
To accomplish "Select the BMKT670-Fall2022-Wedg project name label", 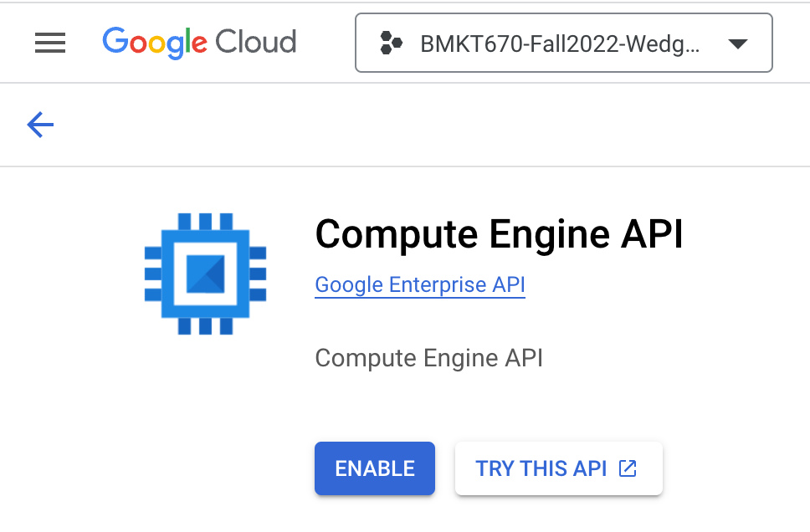I will (561, 42).
